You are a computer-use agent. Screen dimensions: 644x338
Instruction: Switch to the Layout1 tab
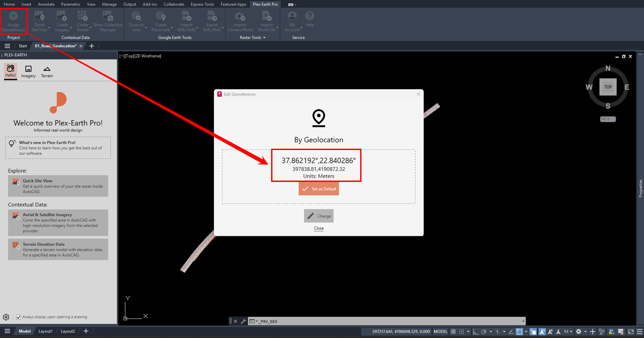(x=45, y=331)
